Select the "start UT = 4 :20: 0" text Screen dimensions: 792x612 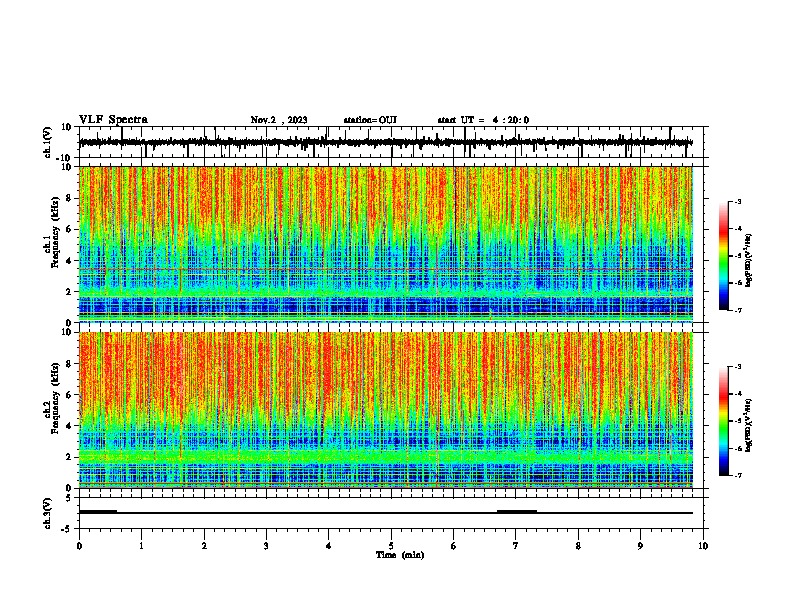[483, 120]
